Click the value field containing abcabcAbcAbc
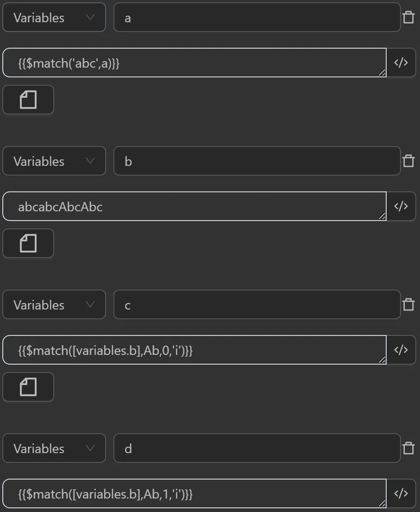The width and height of the screenshot is (420, 512). click(x=194, y=207)
